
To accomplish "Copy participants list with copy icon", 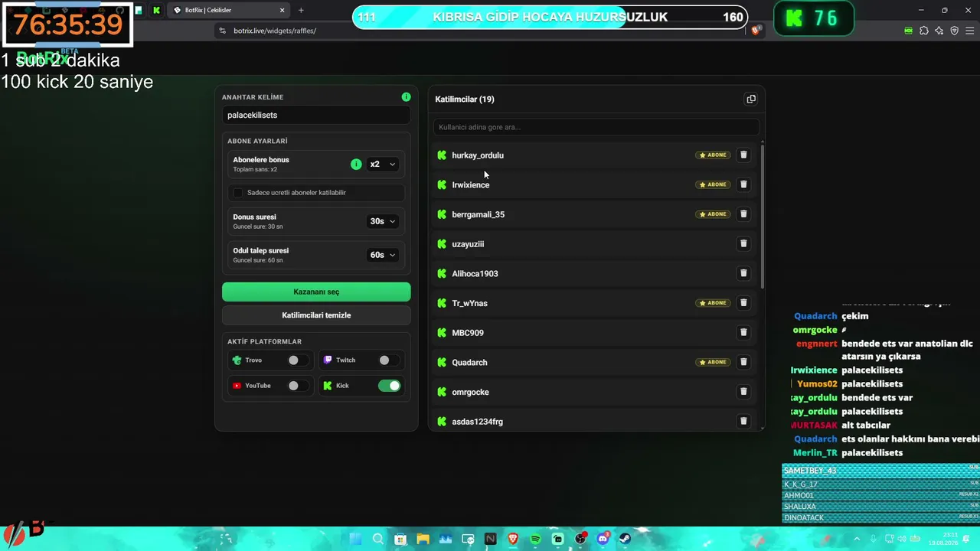I will [751, 99].
